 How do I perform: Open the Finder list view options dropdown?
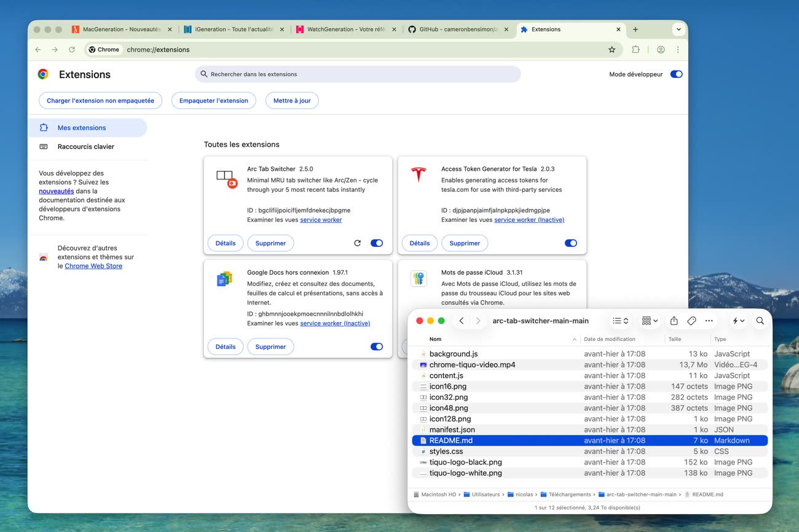tap(620, 321)
